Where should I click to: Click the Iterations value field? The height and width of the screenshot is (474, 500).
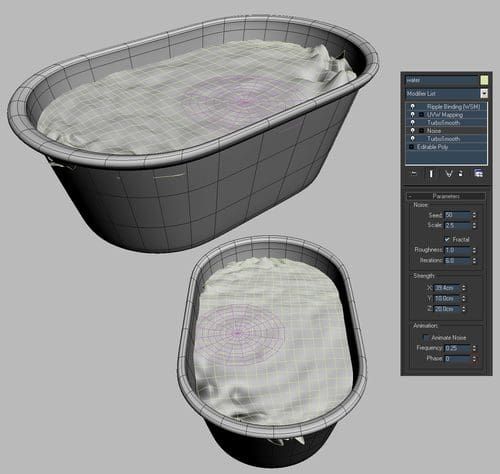click(x=457, y=260)
